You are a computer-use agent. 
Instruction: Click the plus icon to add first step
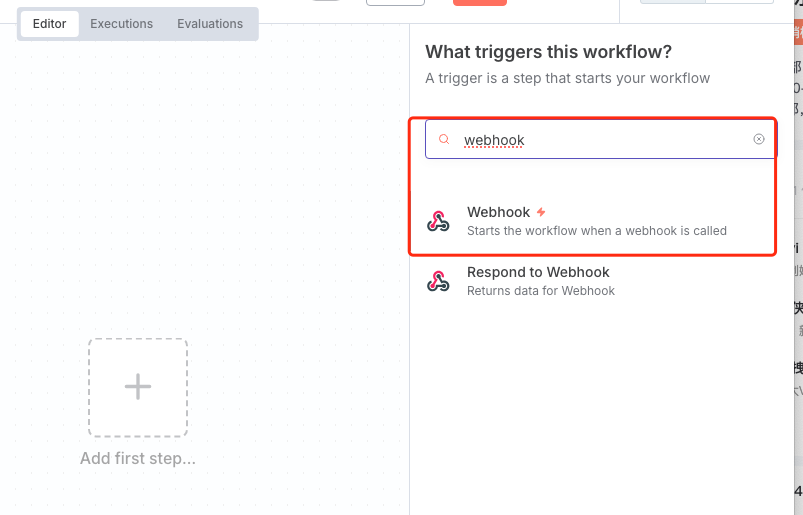pos(137,387)
